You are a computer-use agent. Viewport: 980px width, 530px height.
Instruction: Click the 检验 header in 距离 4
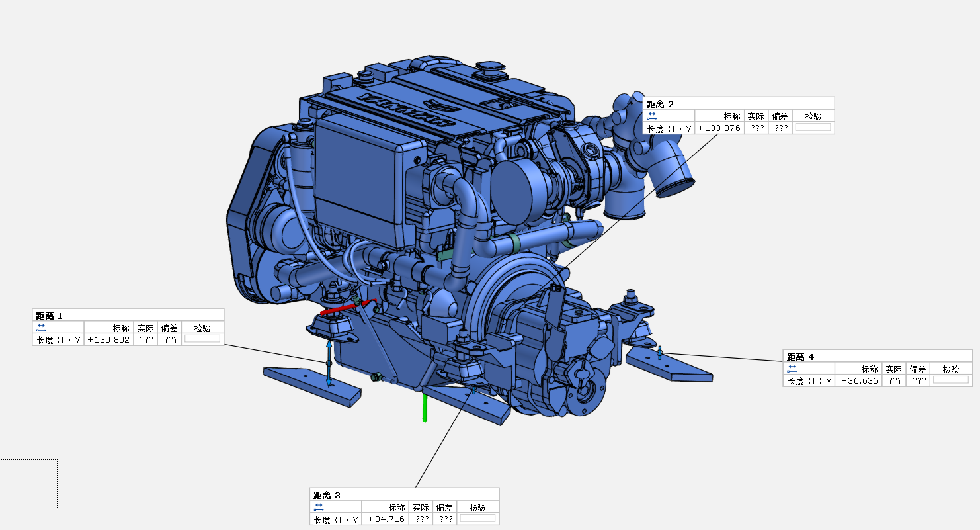[x=951, y=369]
